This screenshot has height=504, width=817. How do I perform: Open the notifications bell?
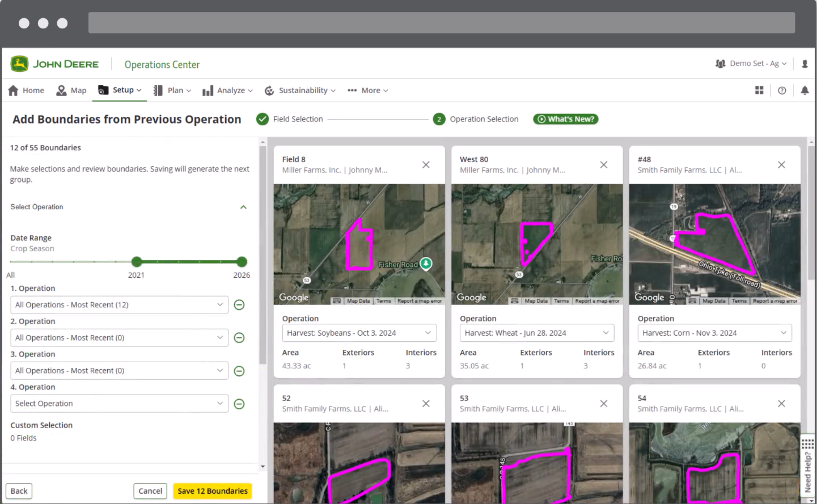pyautogui.click(x=805, y=90)
